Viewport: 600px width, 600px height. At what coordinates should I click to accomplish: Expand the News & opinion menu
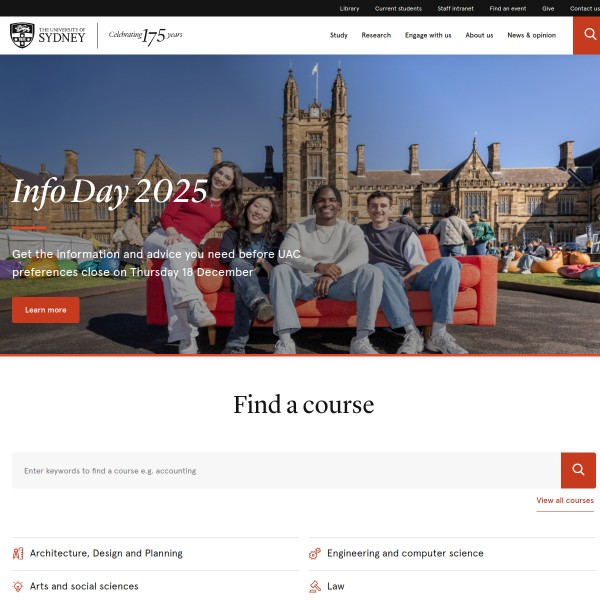(531, 35)
